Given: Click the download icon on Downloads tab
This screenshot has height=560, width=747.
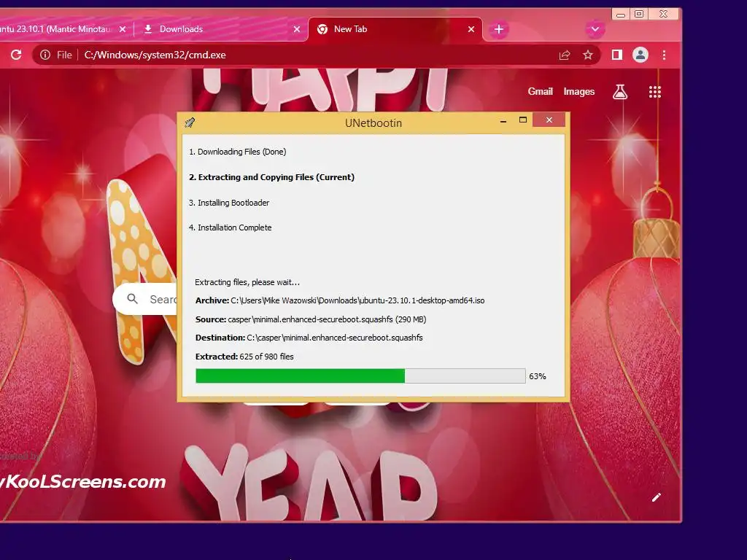Looking at the screenshot, I should [x=148, y=29].
